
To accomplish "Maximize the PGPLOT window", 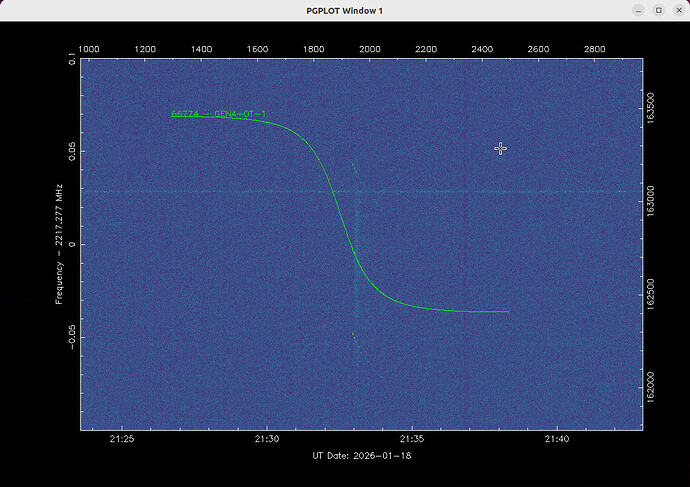I will point(658,10).
